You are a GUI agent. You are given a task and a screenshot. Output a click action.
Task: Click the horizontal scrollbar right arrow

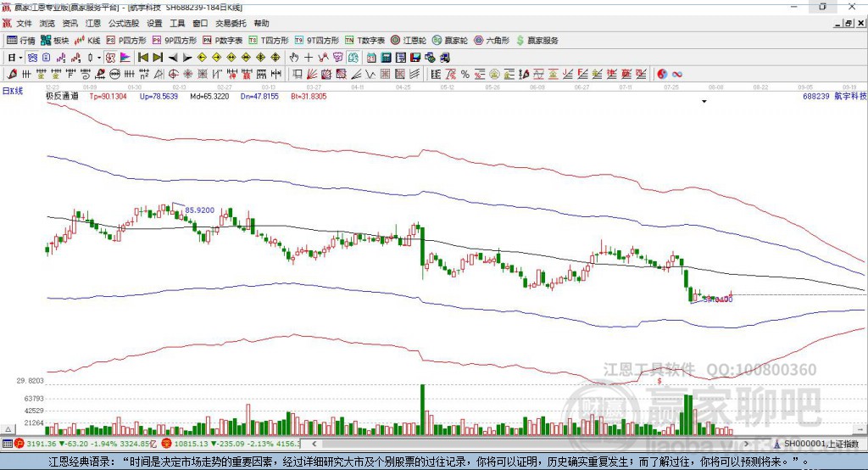[746, 444]
